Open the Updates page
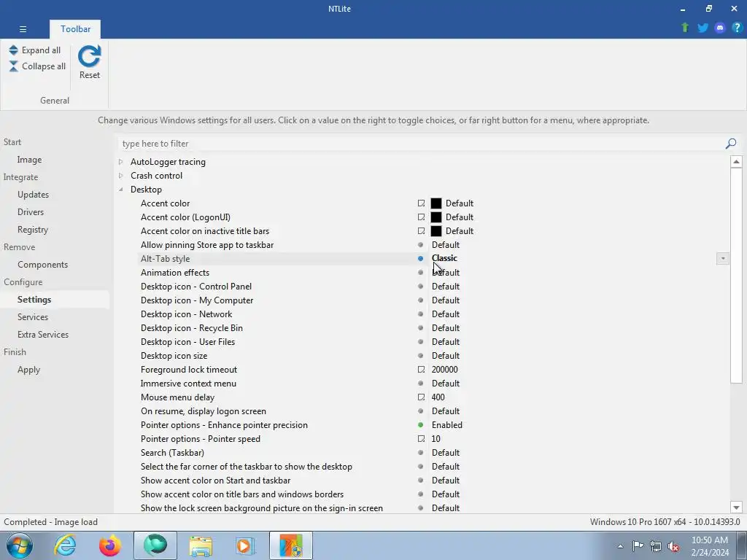This screenshot has width=747, height=560. [34, 194]
